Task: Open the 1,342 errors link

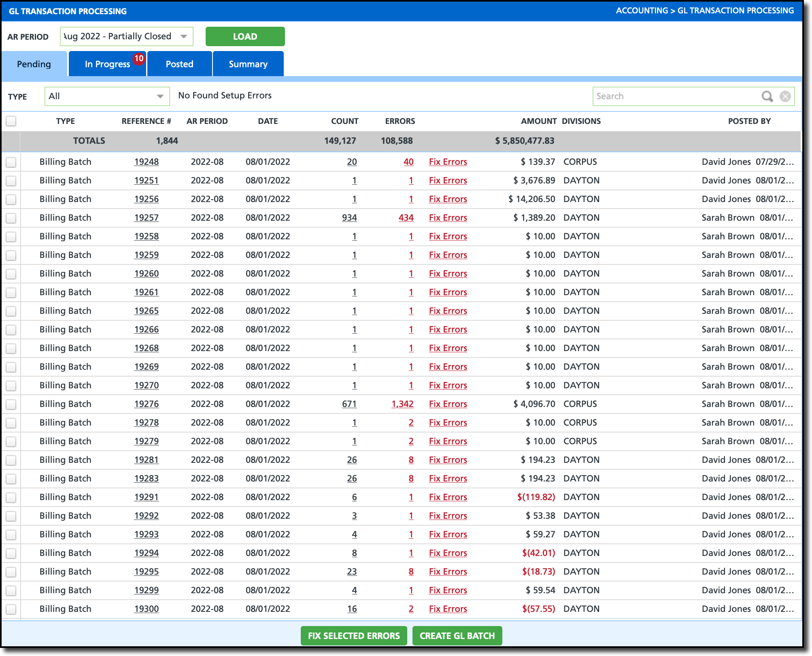Action: tap(402, 404)
